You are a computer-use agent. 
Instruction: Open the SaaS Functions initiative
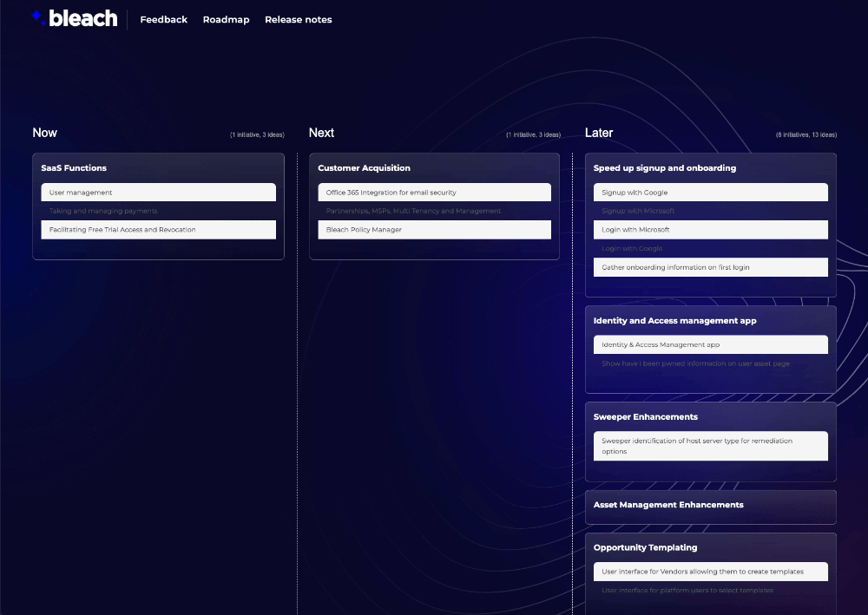[74, 167]
